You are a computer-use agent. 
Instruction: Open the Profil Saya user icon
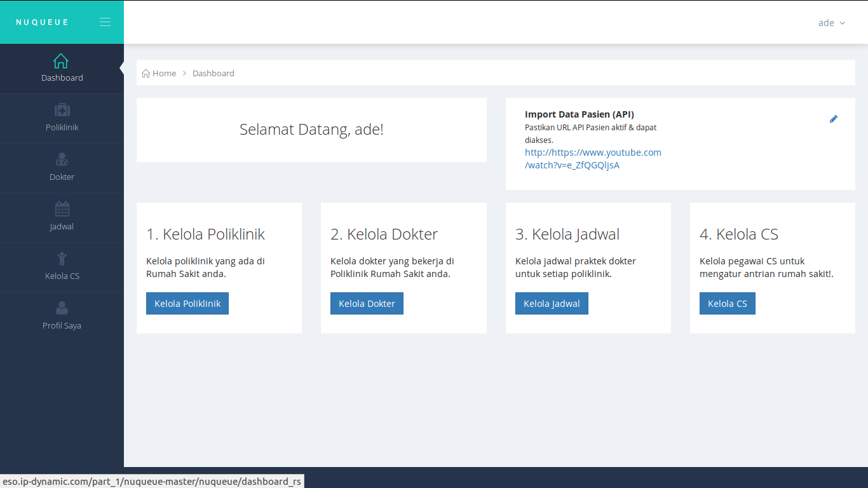click(62, 308)
